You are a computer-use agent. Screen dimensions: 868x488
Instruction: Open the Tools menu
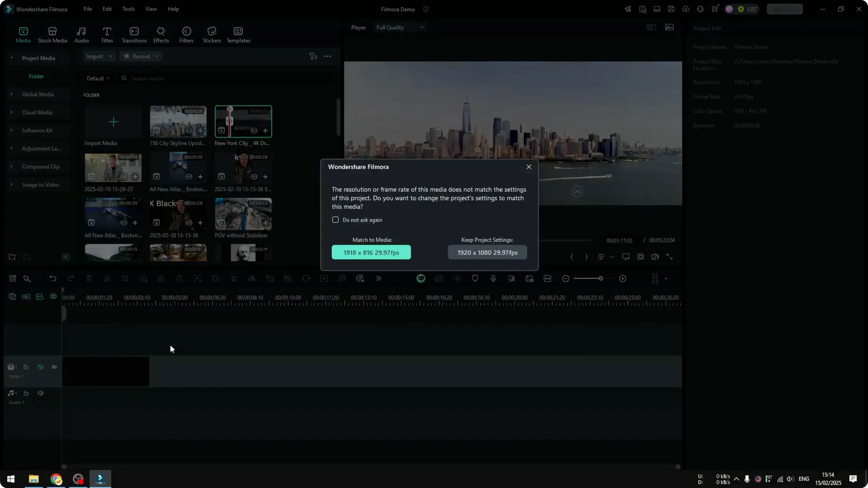pyautogui.click(x=128, y=9)
